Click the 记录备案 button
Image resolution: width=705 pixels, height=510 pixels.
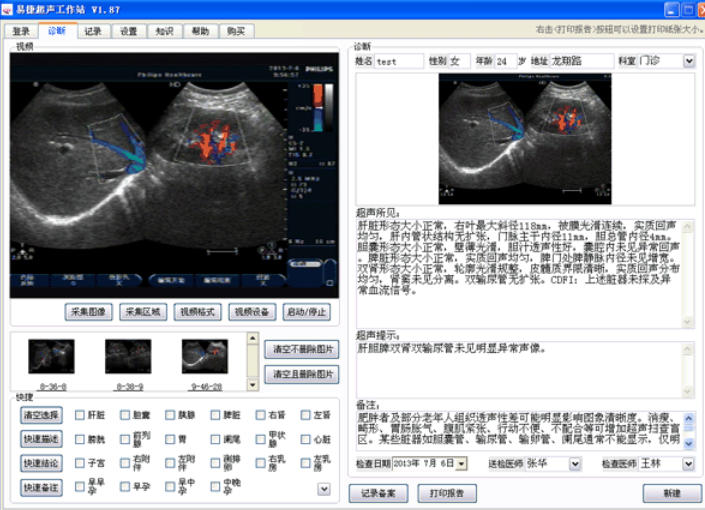(379, 493)
